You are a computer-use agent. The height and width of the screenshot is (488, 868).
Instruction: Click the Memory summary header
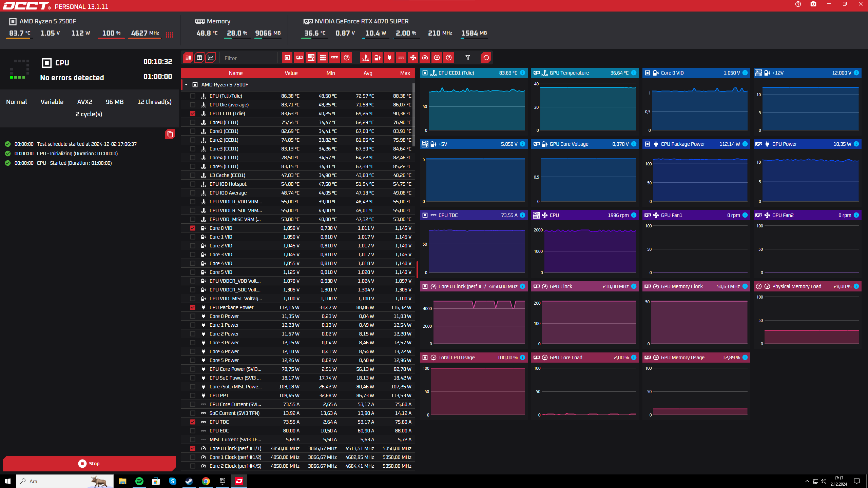coord(213,21)
